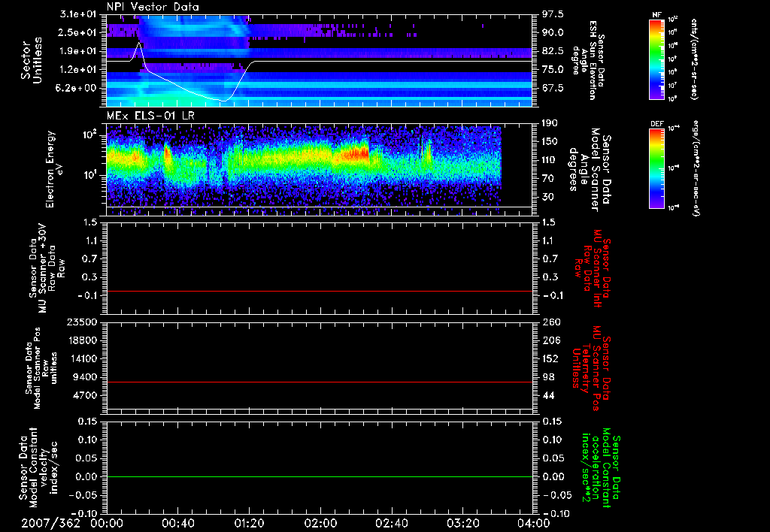The image size is (770, 532).
Task: Click the NF color scale bar
Action: (656, 59)
